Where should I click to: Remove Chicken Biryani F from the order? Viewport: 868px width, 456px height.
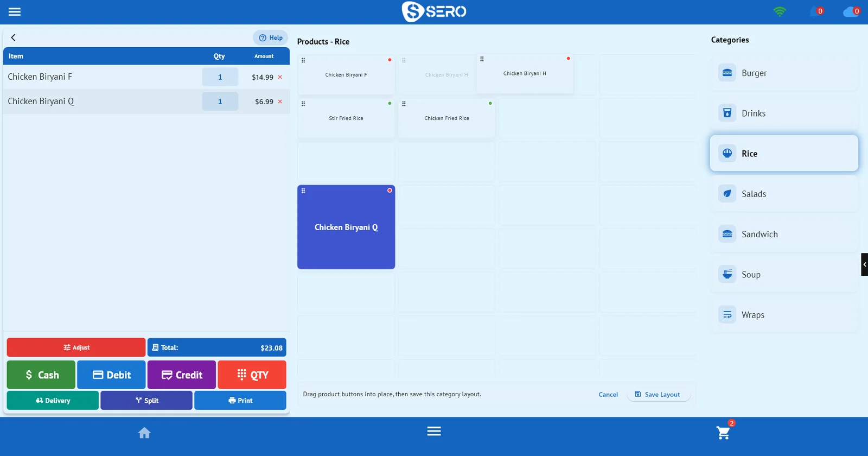280,77
